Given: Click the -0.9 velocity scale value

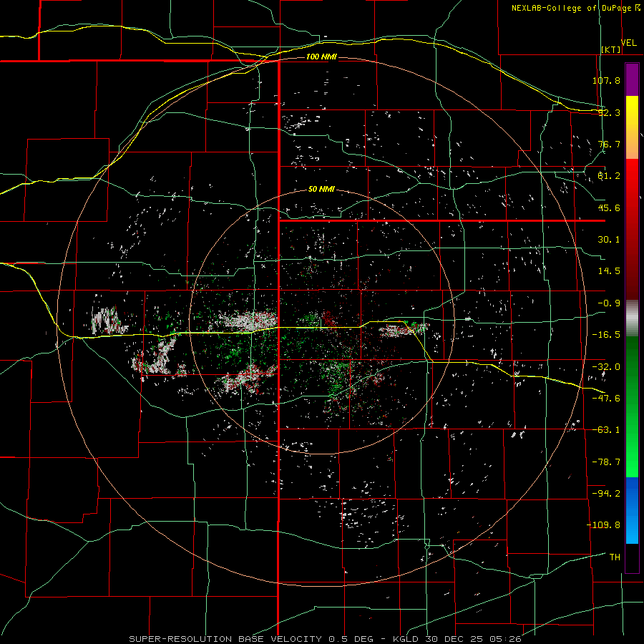Looking at the screenshot, I should click(x=609, y=303).
